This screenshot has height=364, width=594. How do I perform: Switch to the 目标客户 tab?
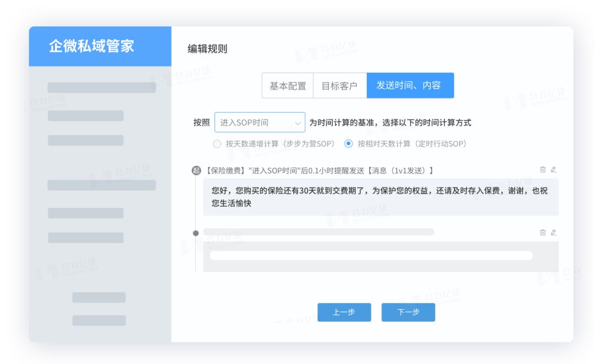pos(339,86)
